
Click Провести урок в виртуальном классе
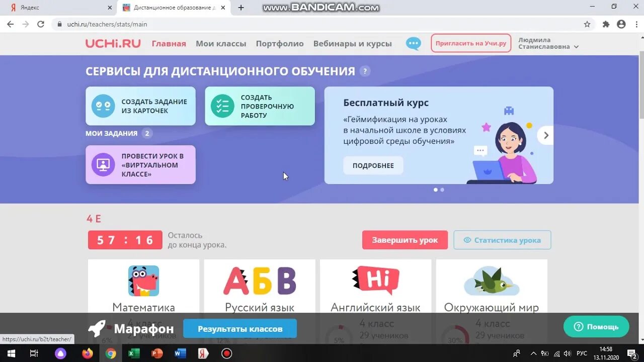(x=140, y=165)
